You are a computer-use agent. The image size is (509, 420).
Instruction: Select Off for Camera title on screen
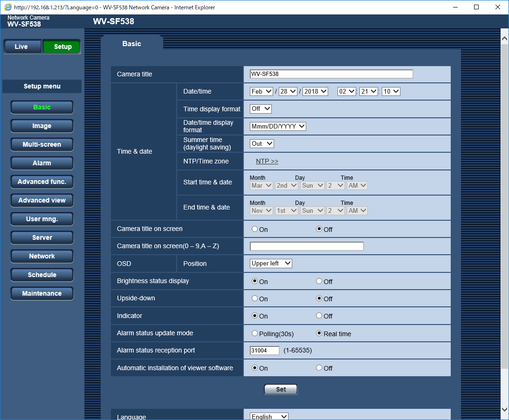coord(319,229)
